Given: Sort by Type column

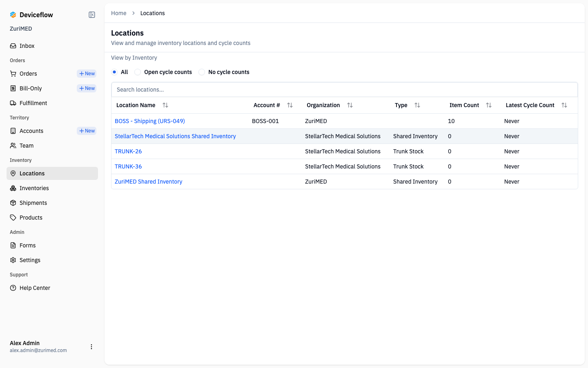Looking at the screenshot, I should coord(417,105).
